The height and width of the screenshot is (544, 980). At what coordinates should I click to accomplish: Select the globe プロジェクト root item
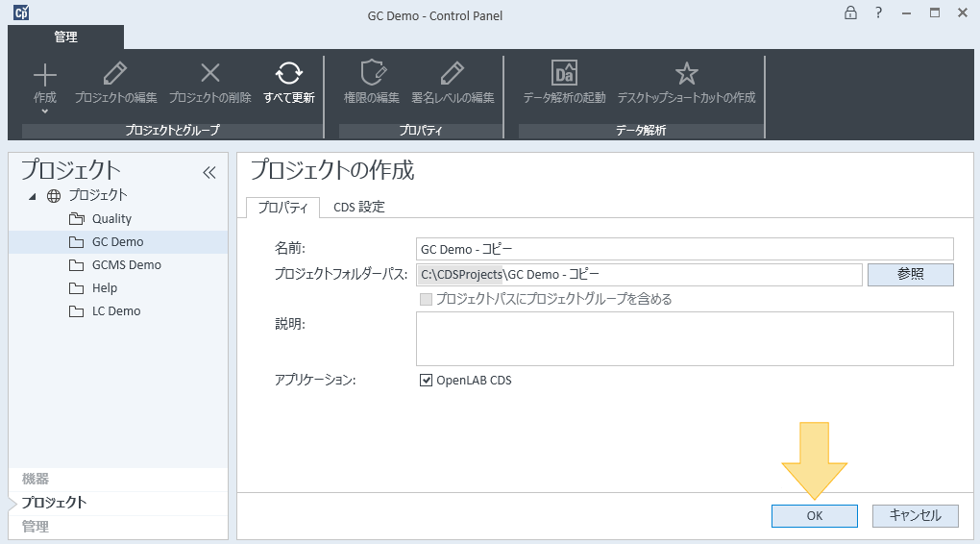[x=86, y=195]
